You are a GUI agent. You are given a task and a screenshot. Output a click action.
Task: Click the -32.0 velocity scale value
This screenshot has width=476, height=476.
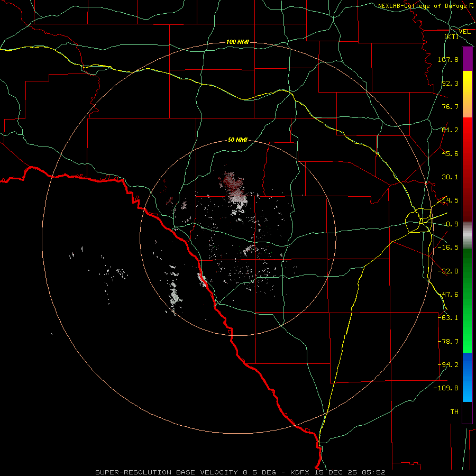coord(448,271)
